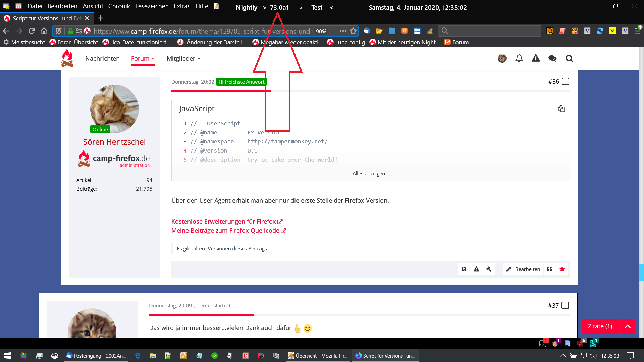
Task: Reload the page in the navigation bar
Action: pos(32,31)
